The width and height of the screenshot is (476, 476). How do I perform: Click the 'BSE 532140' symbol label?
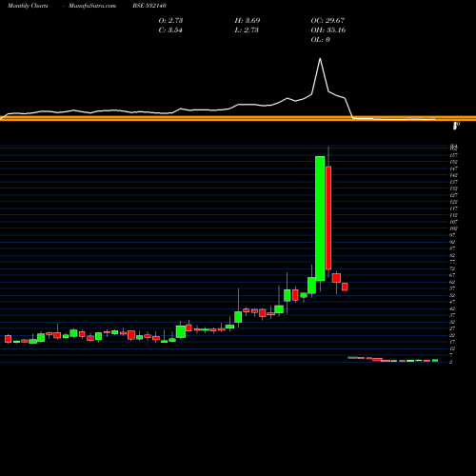[x=149, y=6]
